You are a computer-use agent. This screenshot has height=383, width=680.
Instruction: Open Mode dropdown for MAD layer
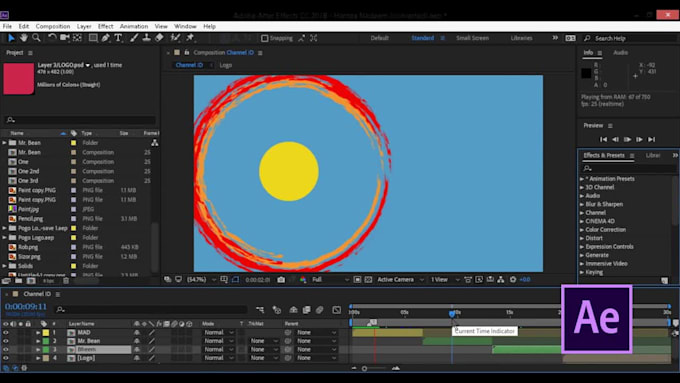(x=219, y=333)
